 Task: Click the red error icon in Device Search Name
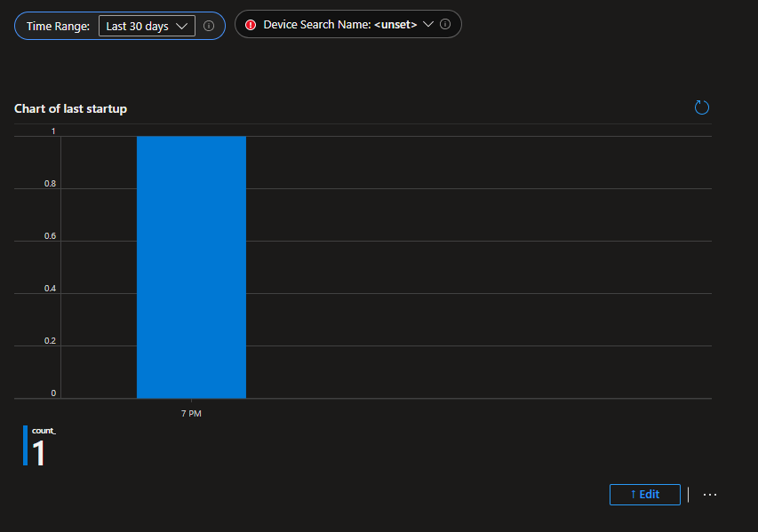point(251,25)
